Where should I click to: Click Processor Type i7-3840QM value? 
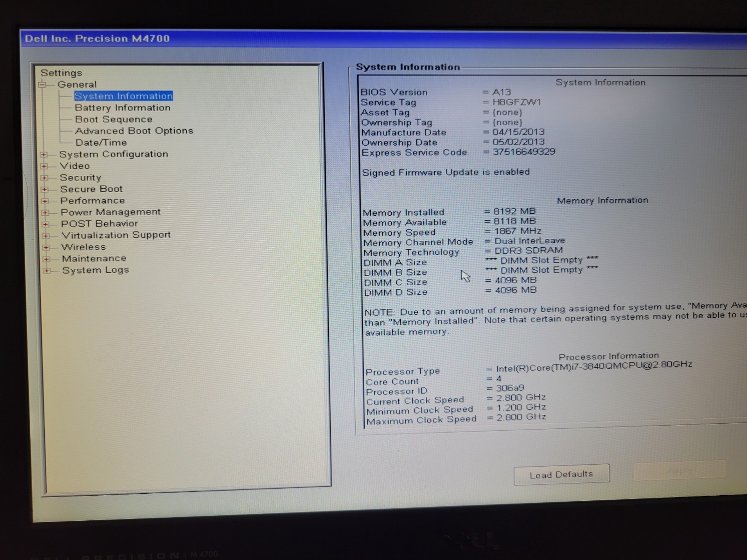pyautogui.click(x=594, y=366)
